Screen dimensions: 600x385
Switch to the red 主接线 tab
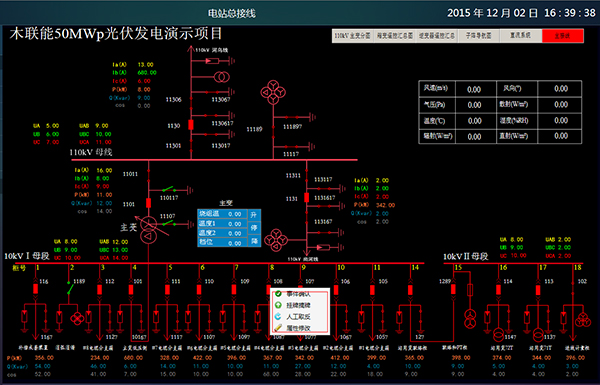[562, 36]
